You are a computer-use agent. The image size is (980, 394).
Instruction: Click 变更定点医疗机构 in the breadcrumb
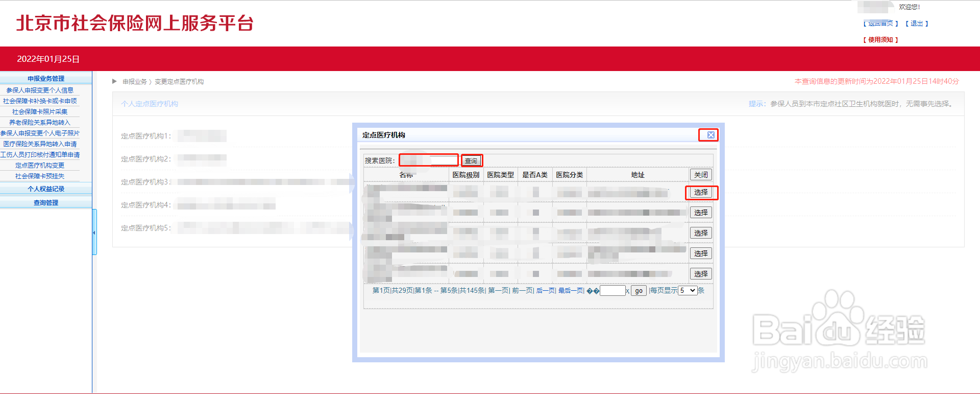tap(179, 81)
